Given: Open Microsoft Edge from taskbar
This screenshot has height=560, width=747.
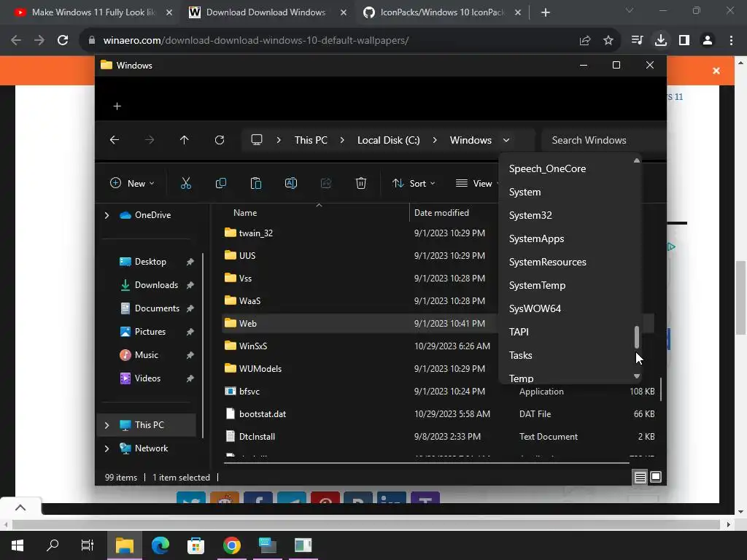Looking at the screenshot, I should pyautogui.click(x=160, y=545).
